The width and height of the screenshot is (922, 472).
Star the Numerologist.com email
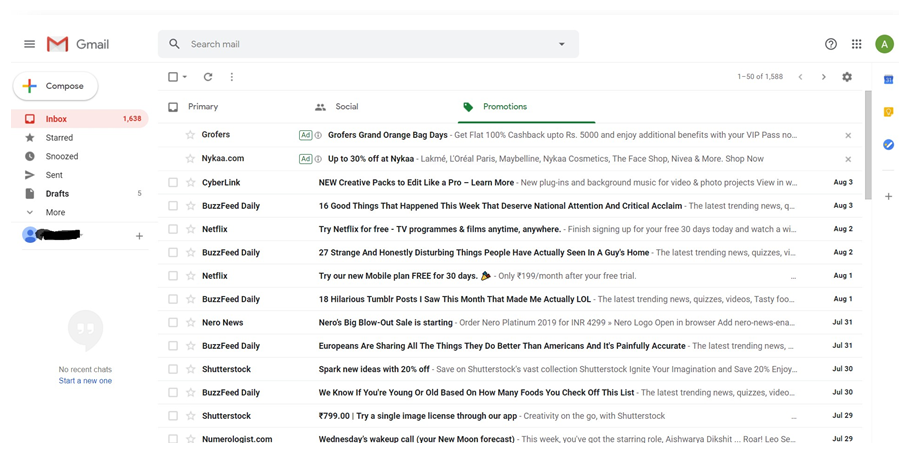pyautogui.click(x=191, y=438)
